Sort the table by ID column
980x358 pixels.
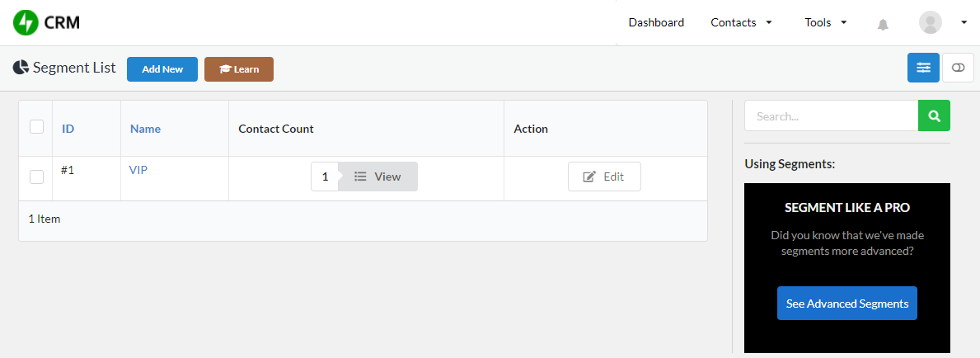68,129
